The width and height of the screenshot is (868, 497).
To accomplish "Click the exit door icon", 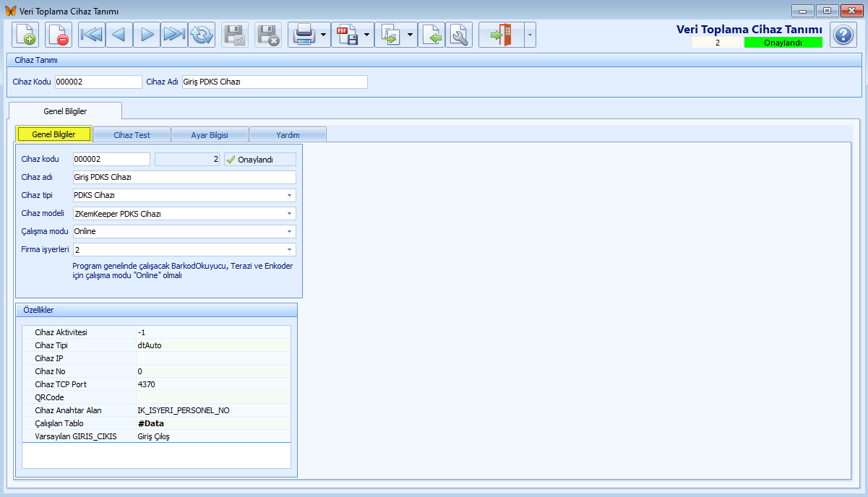I will click(x=500, y=35).
